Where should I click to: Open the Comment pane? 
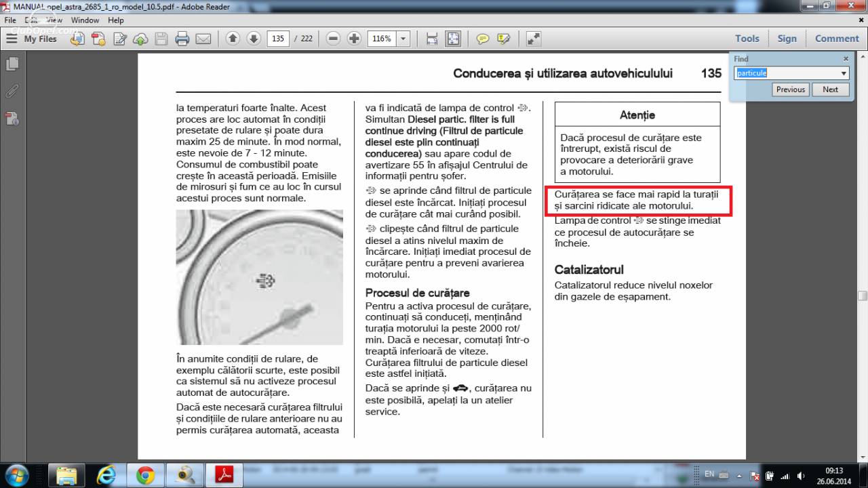(x=837, y=39)
